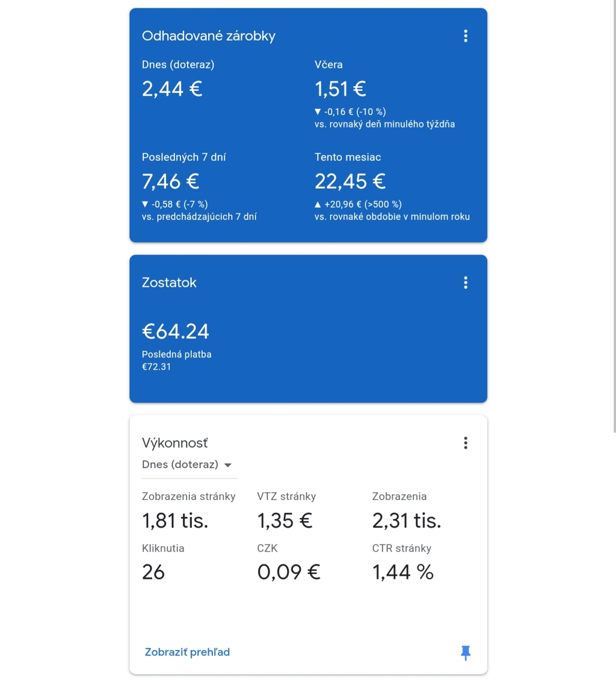Click the Zobraziť prehľad link
The image size is (616, 680).
click(187, 652)
